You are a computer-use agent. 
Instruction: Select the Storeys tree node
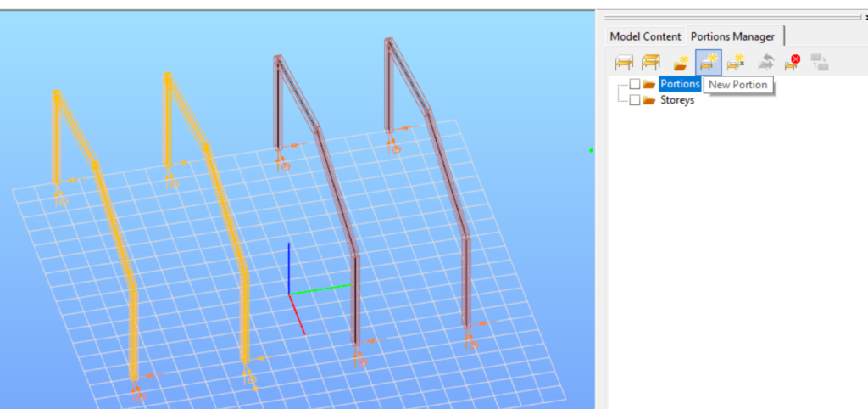click(x=677, y=100)
